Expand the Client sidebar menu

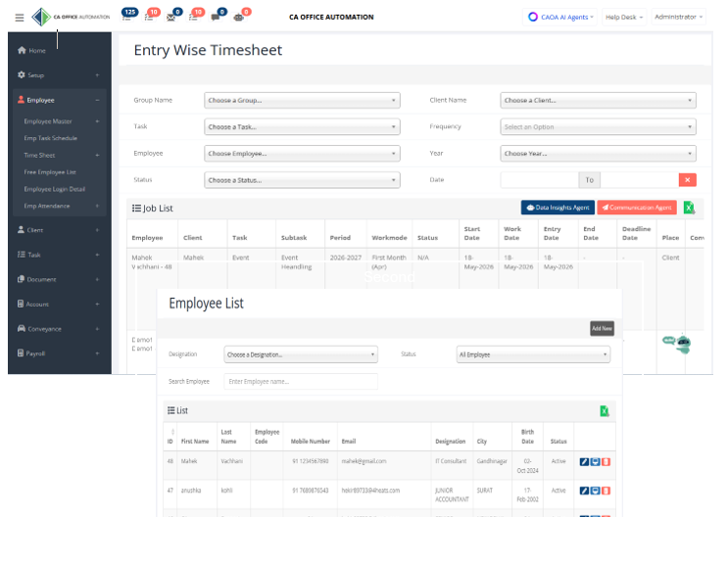[60, 230]
